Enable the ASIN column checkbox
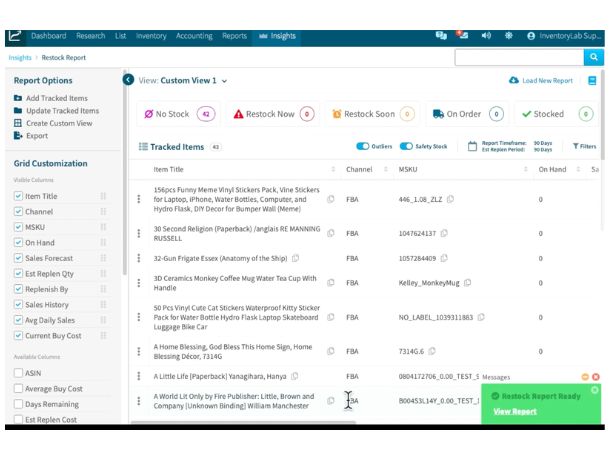Viewport: 610px width, 460px height. click(x=18, y=373)
